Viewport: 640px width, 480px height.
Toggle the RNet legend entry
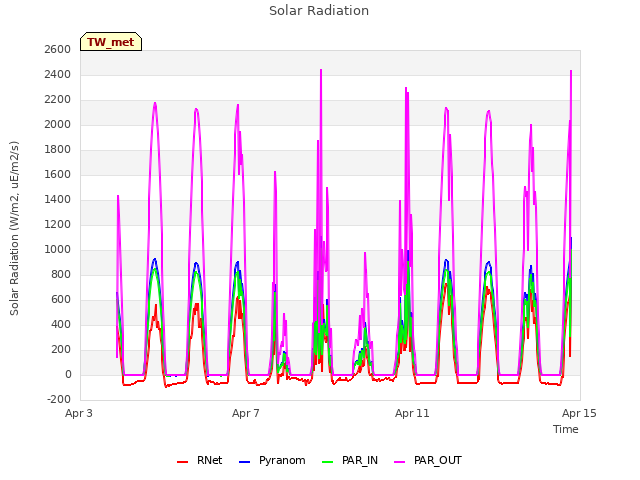click(200, 460)
